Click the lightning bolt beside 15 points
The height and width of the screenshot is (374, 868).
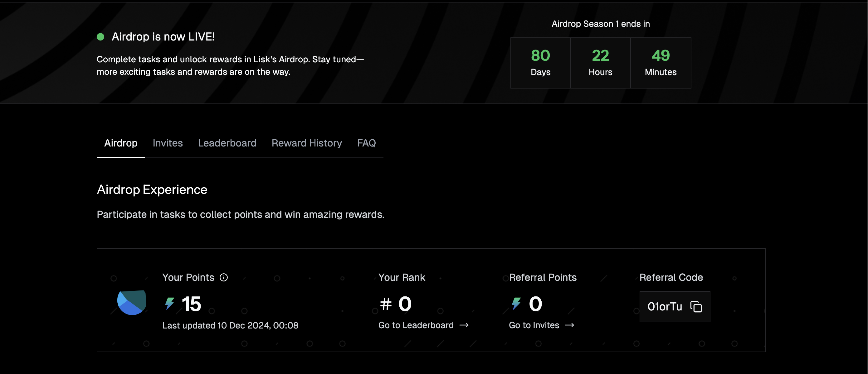[169, 303]
